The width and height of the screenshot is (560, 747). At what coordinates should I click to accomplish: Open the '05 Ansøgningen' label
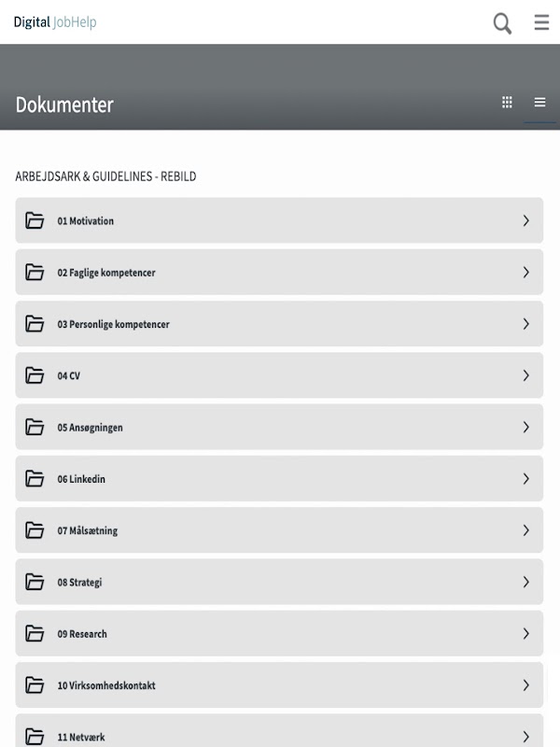90,428
